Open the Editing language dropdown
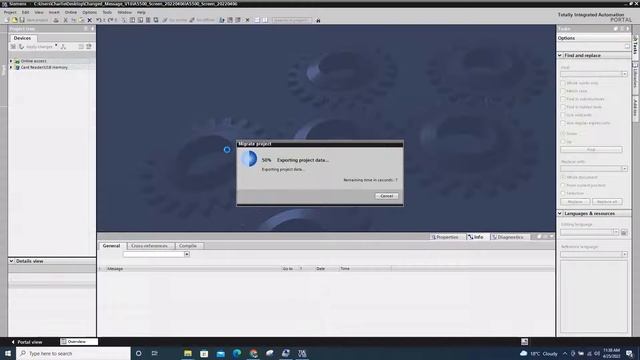Image resolution: width=640 pixels, height=360 pixels. click(616, 232)
